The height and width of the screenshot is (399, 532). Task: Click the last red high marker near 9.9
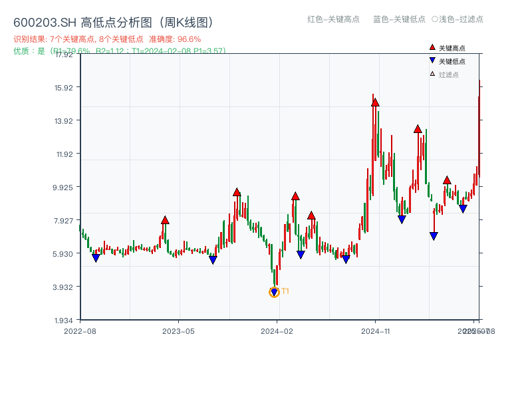point(447,180)
